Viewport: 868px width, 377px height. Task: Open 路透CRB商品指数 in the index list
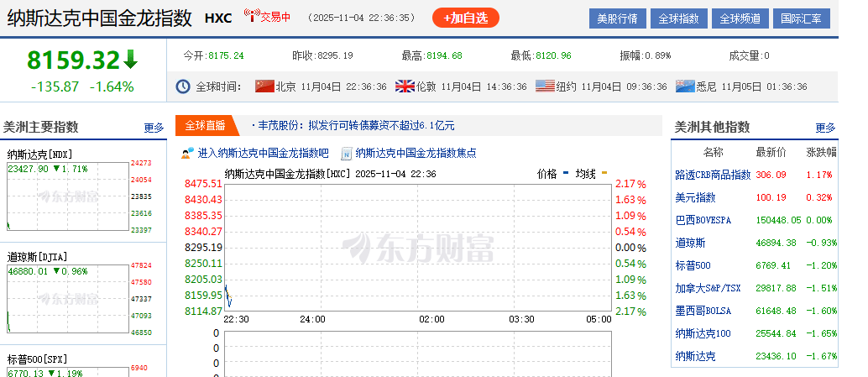[x=713, y=175]
